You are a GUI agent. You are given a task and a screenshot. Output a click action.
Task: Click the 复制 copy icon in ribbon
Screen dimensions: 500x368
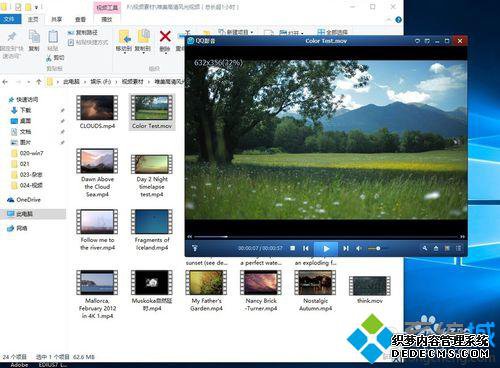34,37
